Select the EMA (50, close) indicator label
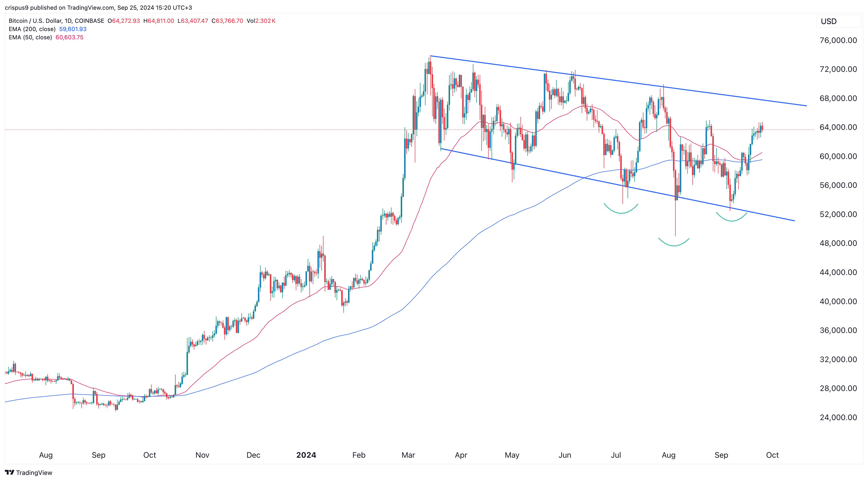The width and height of the screenshot is (868, 481). click(x=30, y=37)
